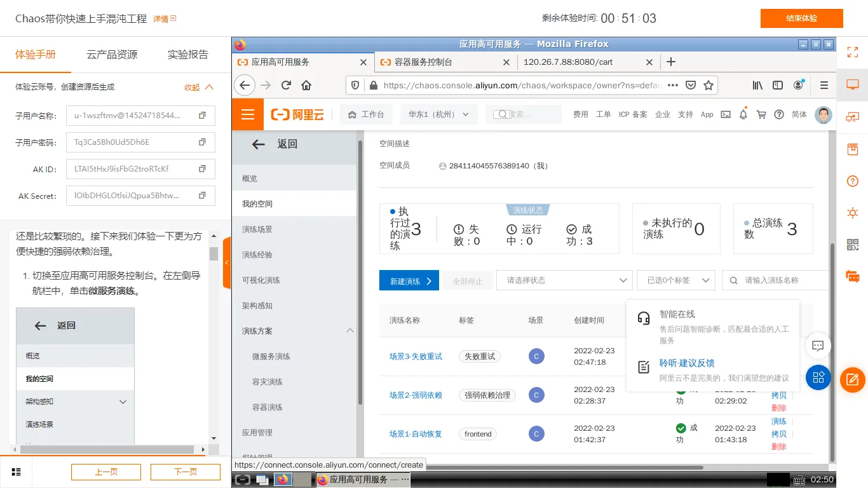Collapse the 演练方案 sidebar group
This screenshot has width=868, height=488.
tap(350, 330)
